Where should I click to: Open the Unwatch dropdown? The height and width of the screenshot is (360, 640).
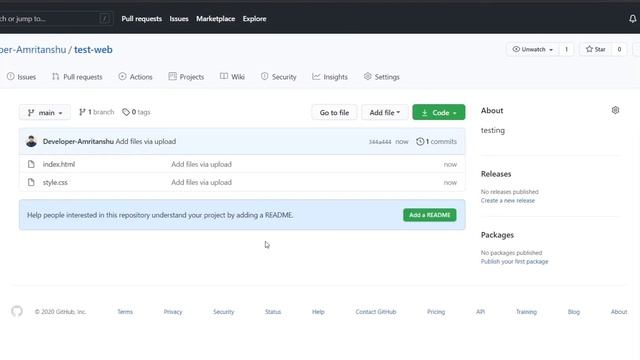pos(532,49)
